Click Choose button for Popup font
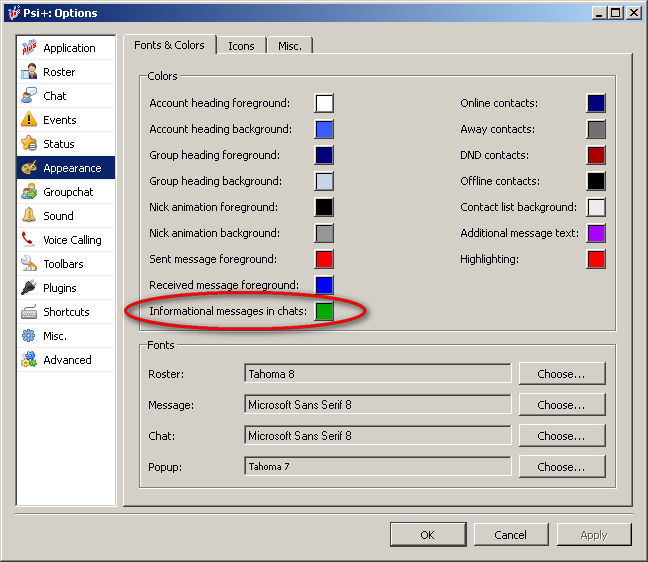 tap(562, 467)
